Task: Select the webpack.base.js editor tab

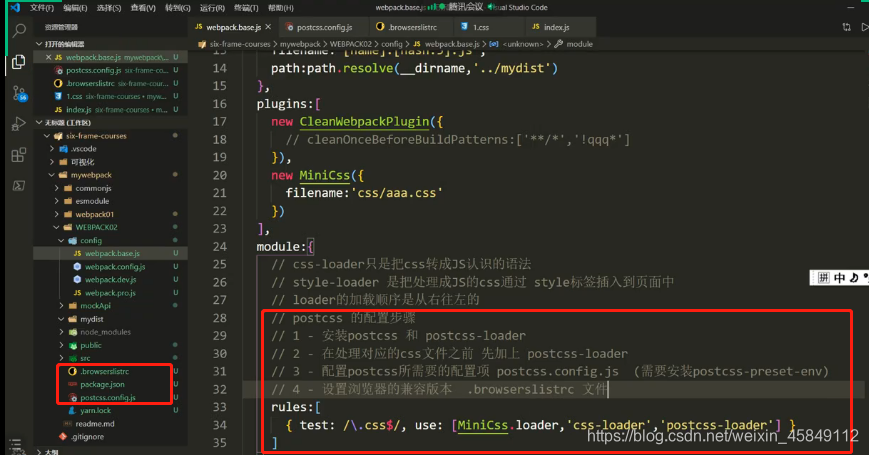Action: click(233, 27)
